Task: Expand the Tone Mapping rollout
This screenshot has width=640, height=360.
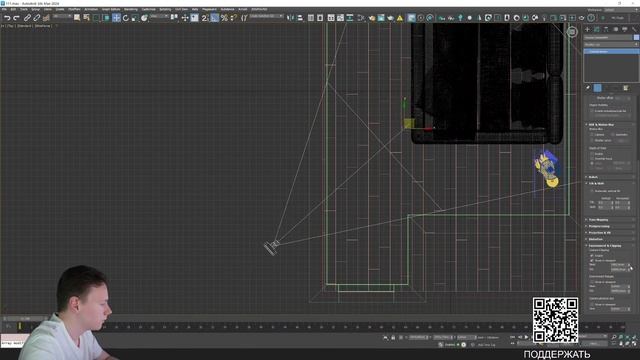Action: [610, 220]
